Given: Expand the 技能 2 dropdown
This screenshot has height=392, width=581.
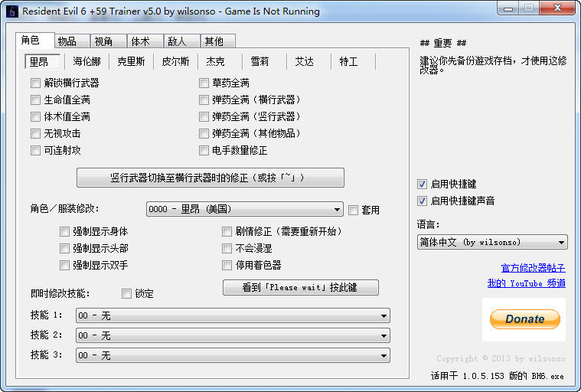Looking at the screenshot, I should pos(233,335).
